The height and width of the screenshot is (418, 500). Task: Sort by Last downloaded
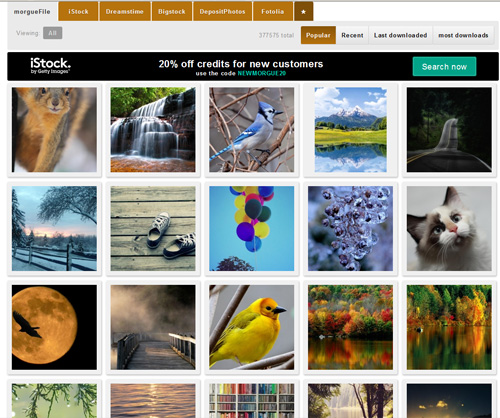(x=400, y=35)
